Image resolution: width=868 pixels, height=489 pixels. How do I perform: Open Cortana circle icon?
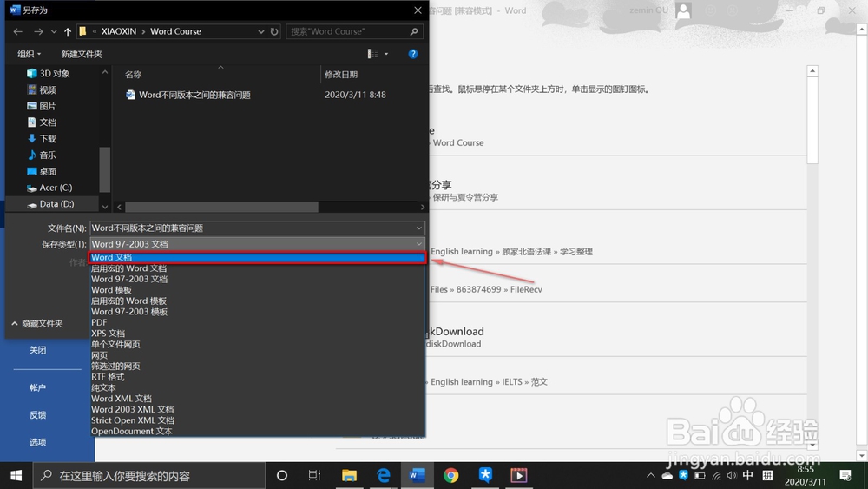click(x=282, y=476)
